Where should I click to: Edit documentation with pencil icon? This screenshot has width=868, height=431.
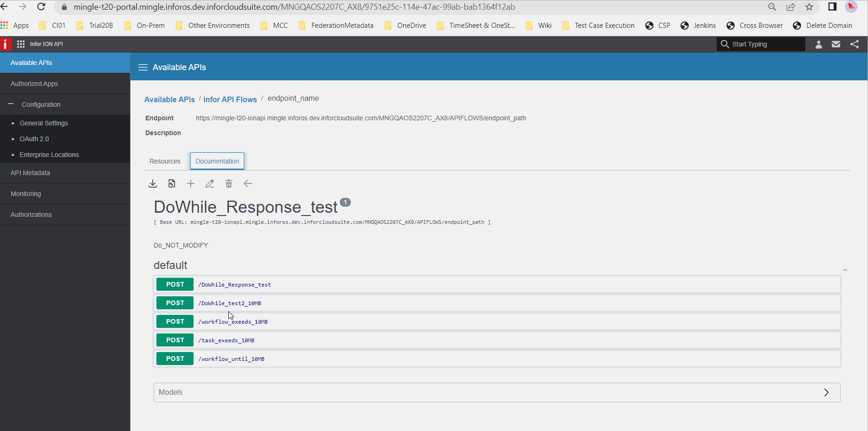210,184
